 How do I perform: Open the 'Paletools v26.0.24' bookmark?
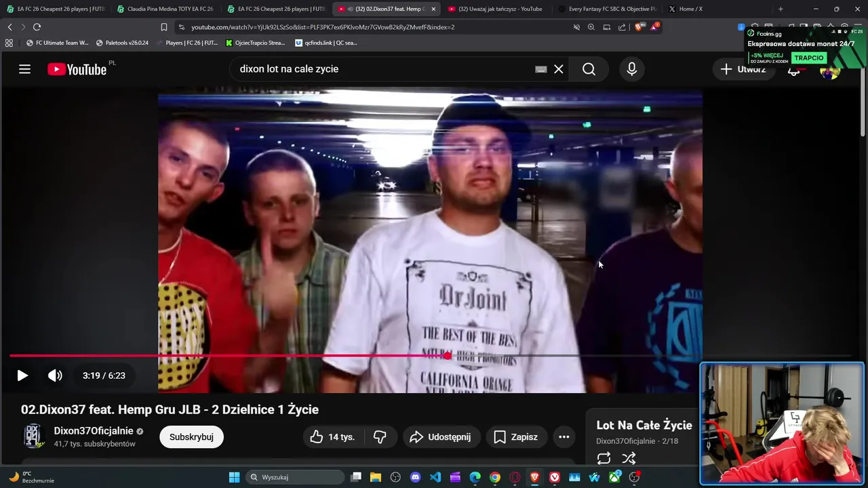(122, 43)
